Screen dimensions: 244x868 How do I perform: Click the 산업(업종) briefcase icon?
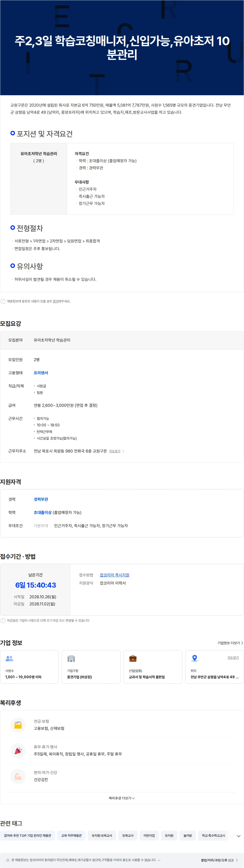(133, 658)
